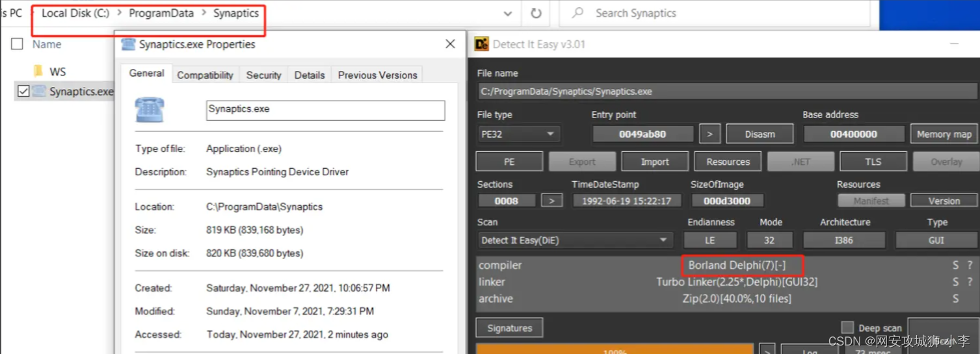Viewport: 980px width, 354px height.
Task: Enable the Deep scan checkbox
Action: pos(847,327)
